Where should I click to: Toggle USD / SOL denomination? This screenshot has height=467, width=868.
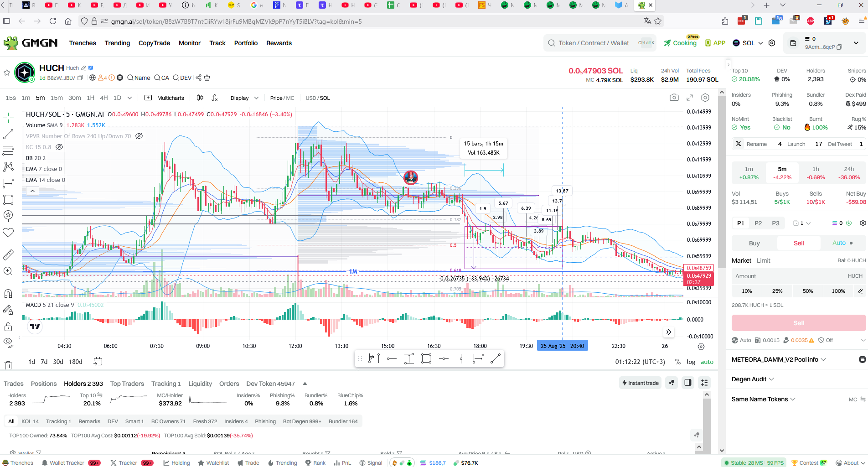(318, 98)
